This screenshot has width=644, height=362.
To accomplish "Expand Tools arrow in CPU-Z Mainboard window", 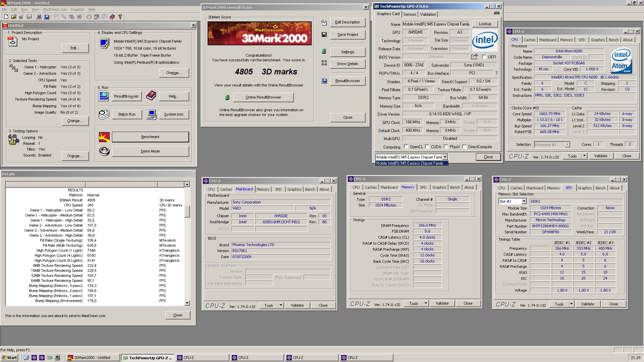I will (281, 305).
